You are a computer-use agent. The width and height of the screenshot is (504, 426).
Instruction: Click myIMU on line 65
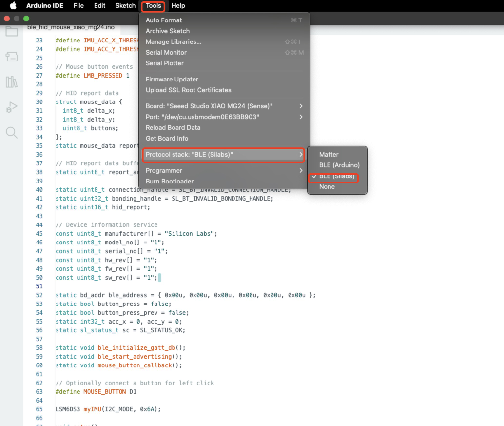click(x=92, y=409)
